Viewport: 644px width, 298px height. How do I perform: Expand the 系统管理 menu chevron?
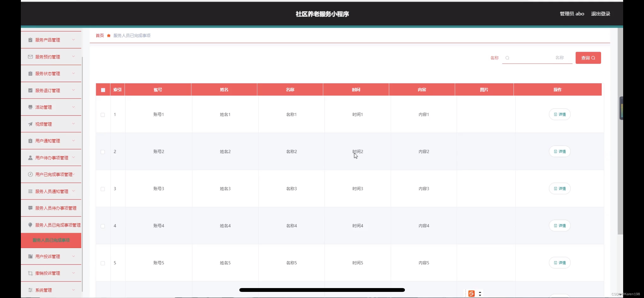tap(74, 290)
